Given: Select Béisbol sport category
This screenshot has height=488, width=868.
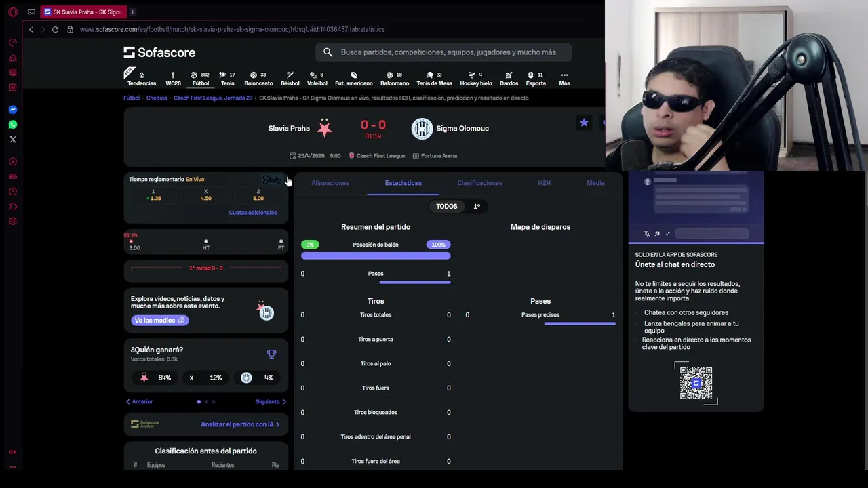Looking at the screenshot, I should [x=290, y=79].
